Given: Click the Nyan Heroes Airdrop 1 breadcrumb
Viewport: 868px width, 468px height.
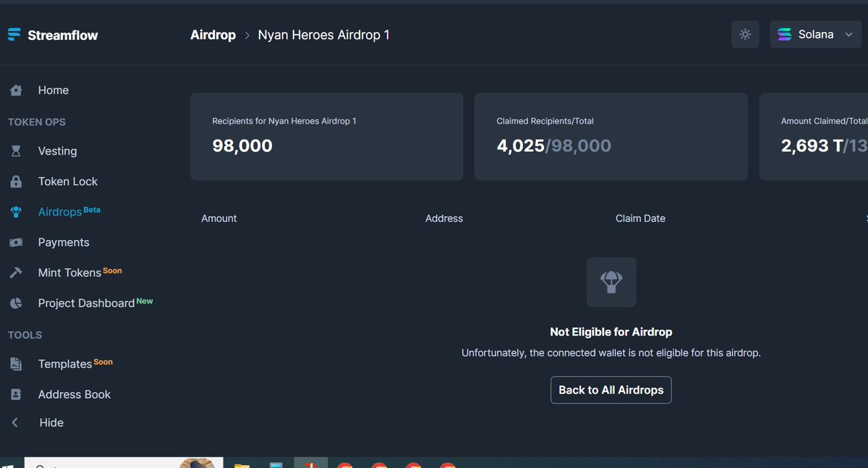Looking at the screenshot, I should (323, 35).
